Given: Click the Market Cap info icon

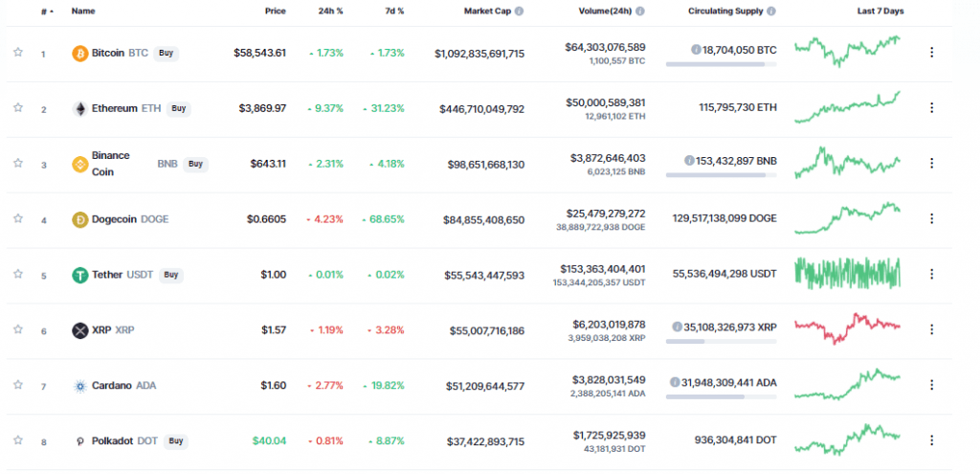Looking at the screenshot, I should tap(519, 11).
